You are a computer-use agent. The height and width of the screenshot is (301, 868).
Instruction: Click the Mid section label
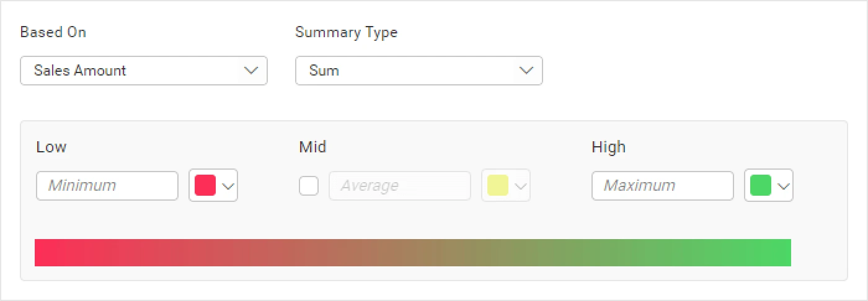(312, 147)
